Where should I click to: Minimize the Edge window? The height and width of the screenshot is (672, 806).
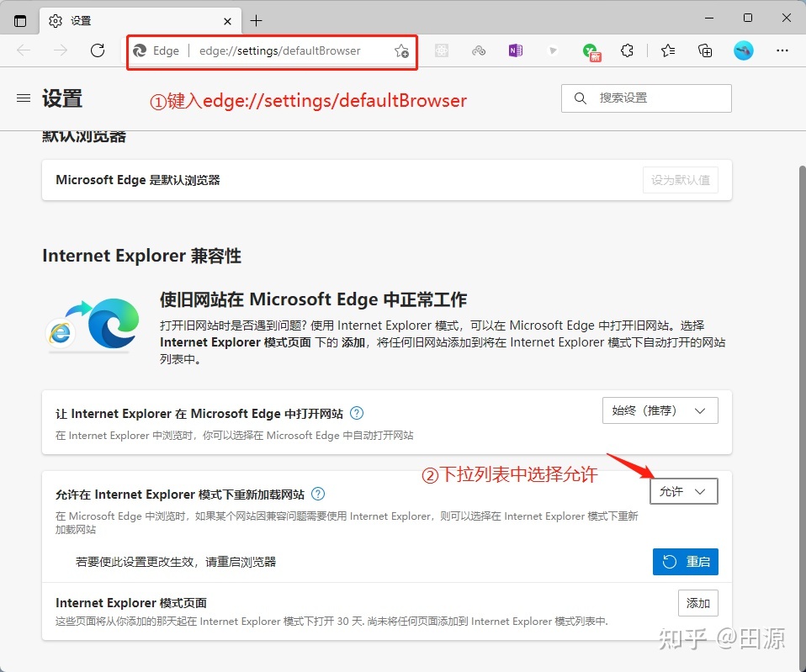pyautogui.click(x=709, y=19)
